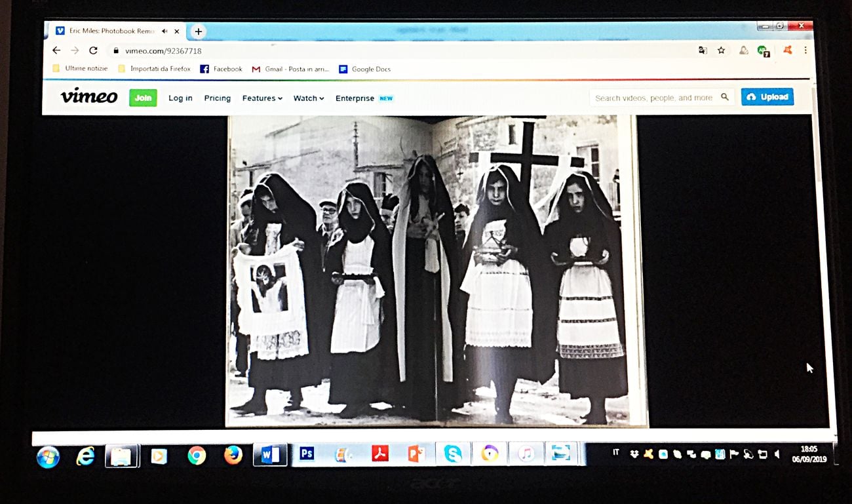Viewport: 852px width, 504px height.
Task: Click the IT language indicator in tray
Action: pyautogui.click(x=616, y=452)
